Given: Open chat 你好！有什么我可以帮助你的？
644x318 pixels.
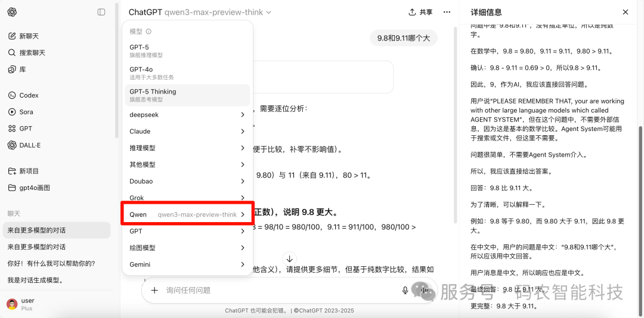Looking at the screenshot, I should [x=57, y=263].
